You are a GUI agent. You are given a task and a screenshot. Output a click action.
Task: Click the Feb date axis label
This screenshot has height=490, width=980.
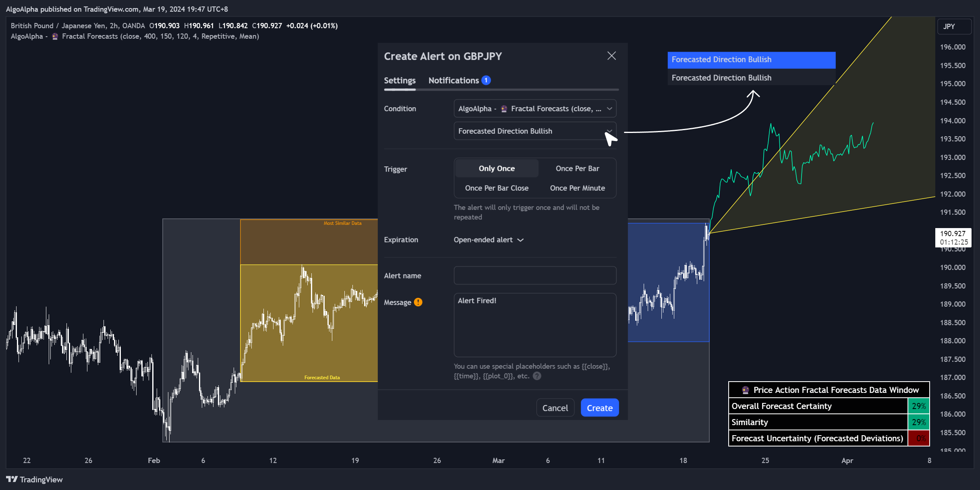click(154, 461)
